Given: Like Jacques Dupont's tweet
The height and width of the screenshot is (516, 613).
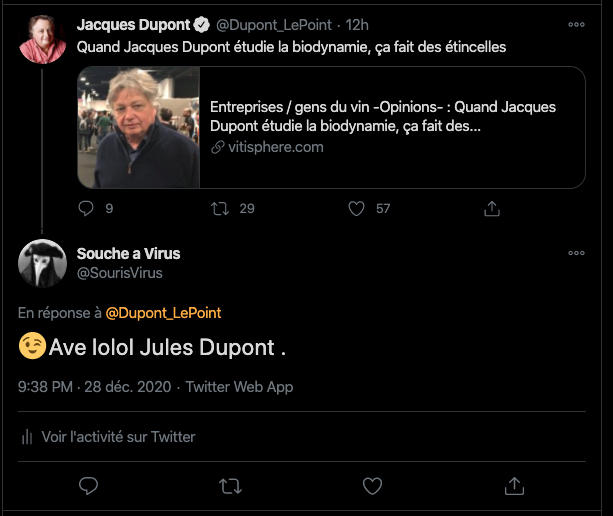Looking at the screenshot, I should (x=356, y=208).
